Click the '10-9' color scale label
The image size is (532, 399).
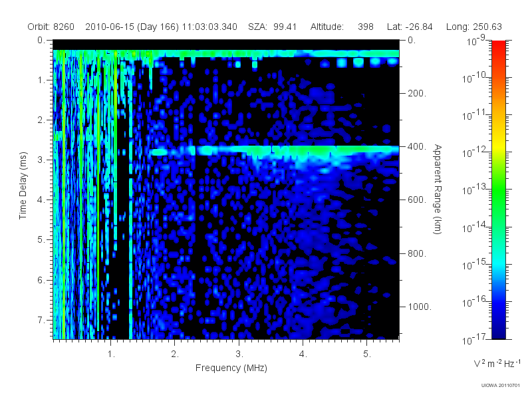[x=476, y=41]
